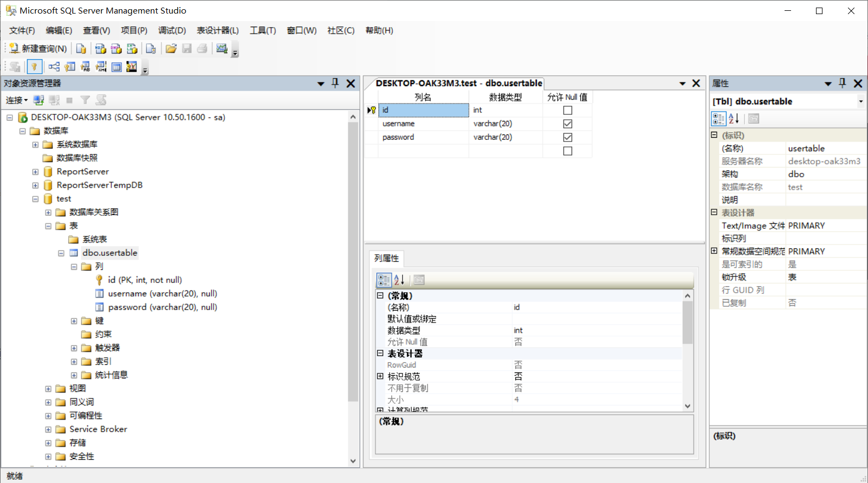Expand the ReportServer database node
The image size is (868, 483).
(35, 172)
